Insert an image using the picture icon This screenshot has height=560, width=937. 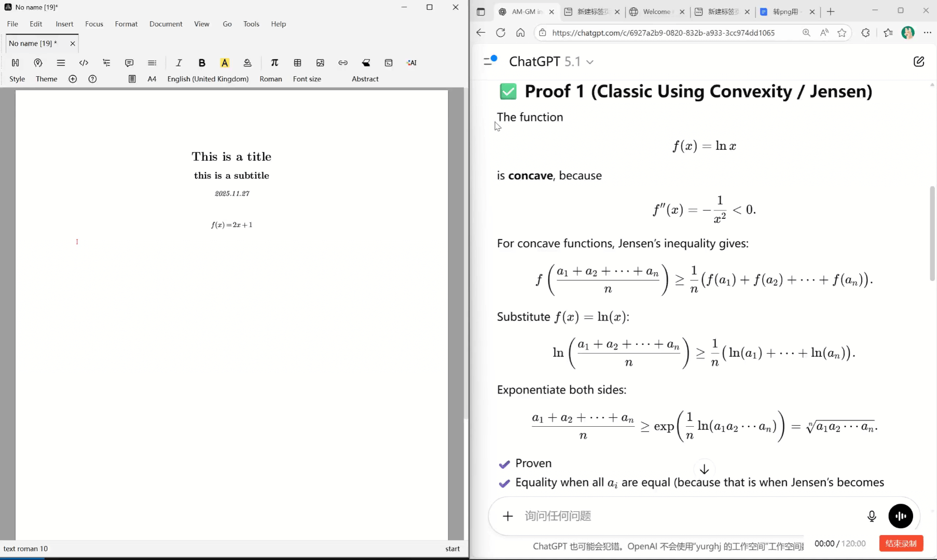pos(320,63)
